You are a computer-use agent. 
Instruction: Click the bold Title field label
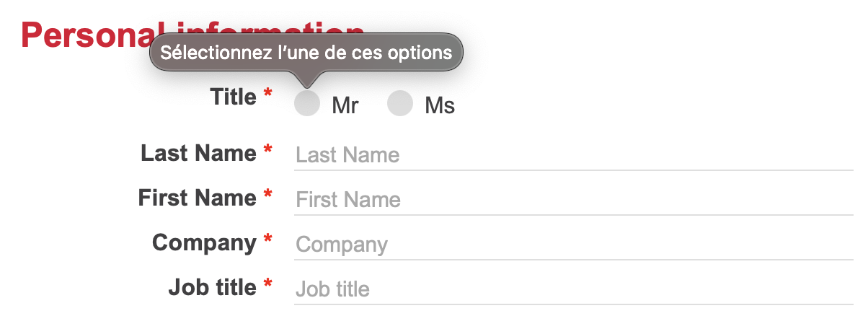232,97
